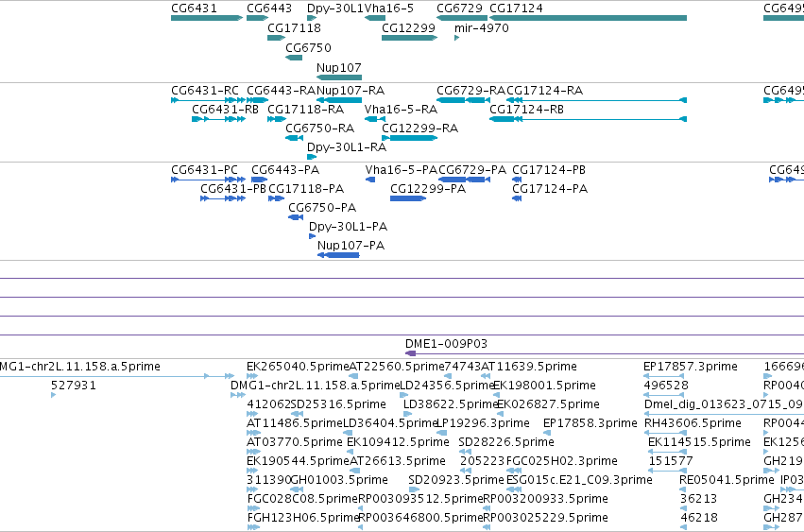Select transcript label CG6443-RA

(281, 91)
